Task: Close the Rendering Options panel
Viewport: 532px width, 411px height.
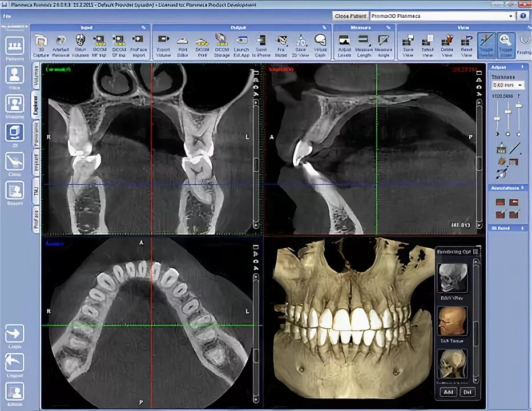Action: tap(476, 252)
